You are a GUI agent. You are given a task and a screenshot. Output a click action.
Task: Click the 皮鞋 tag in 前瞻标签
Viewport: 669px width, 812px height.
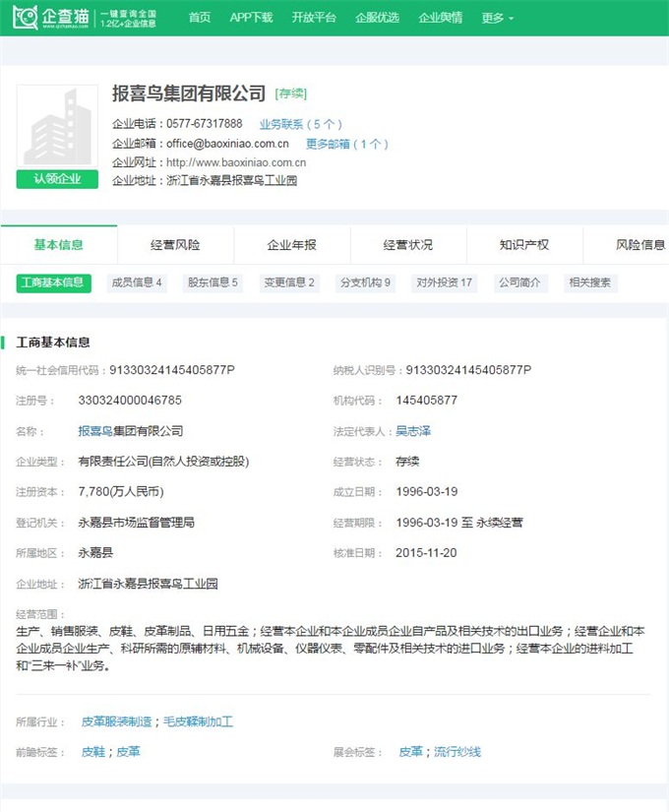coord(93,751)
